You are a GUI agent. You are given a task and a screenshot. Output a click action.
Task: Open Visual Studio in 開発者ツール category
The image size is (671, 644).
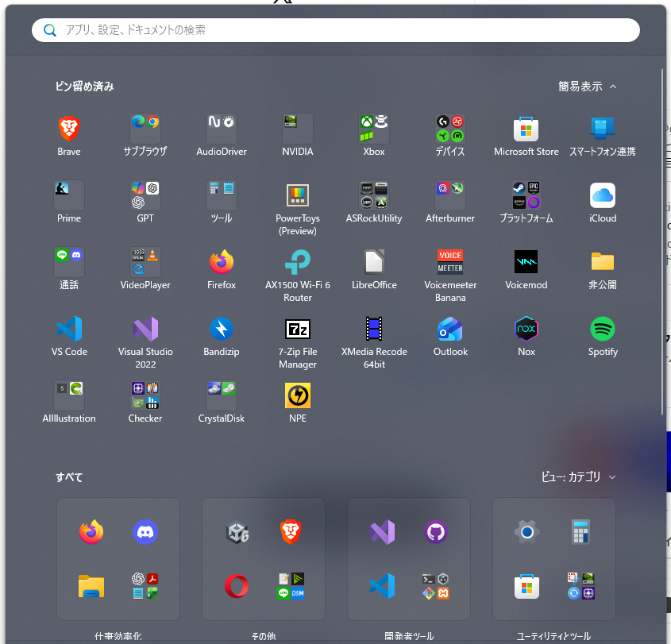click(x=382, y=532)
